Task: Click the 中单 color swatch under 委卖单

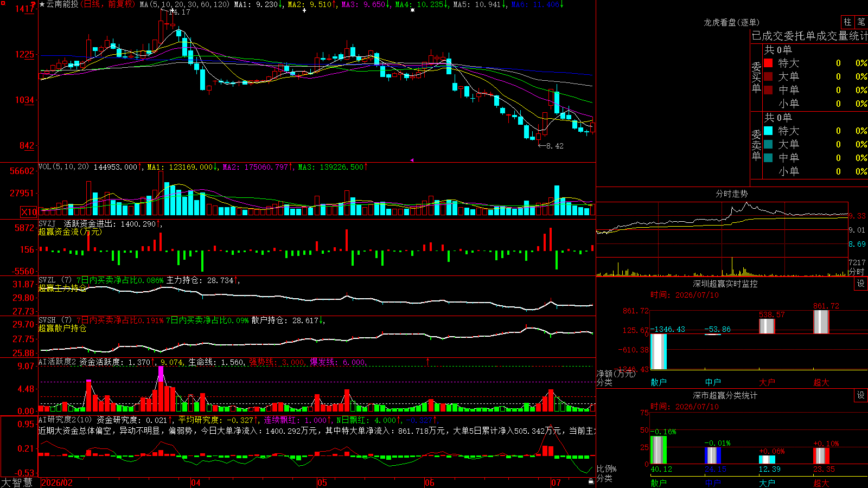Action: tap(768, 158)
